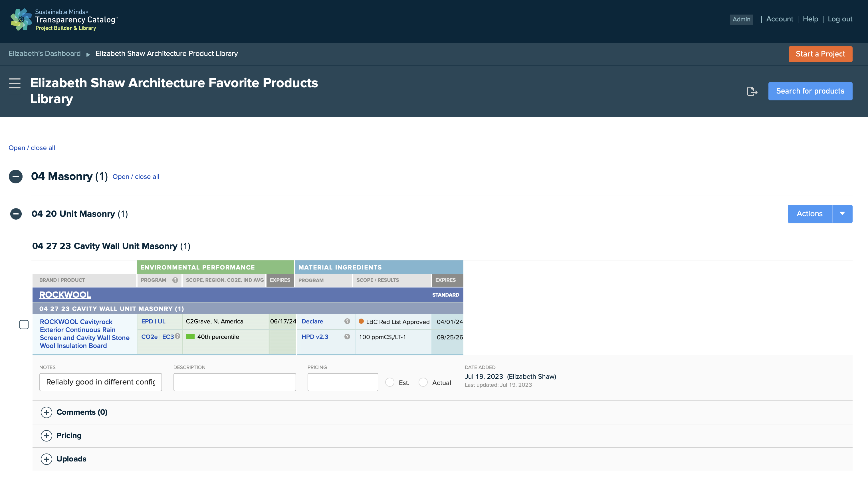Select the ROCKWOOL Cavityrock product checkbox
The image size is (868, 482).
point(24,324)
